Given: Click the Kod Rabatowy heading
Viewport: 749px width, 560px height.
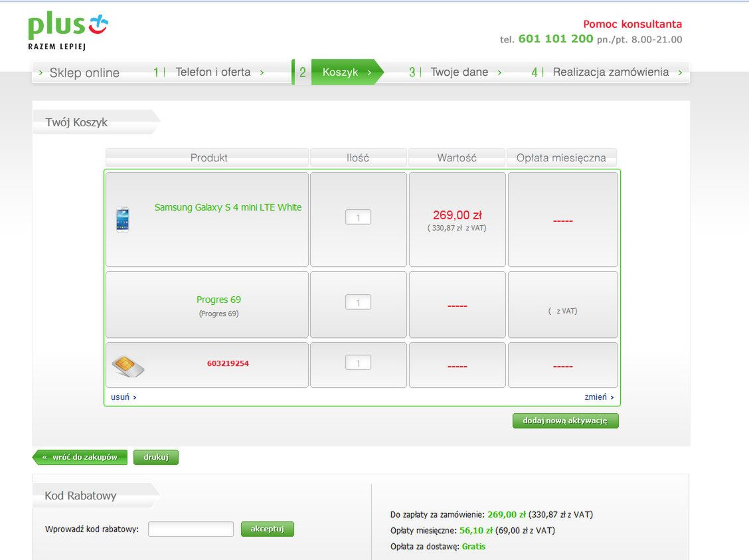Looking at the screenshot, I should pyautogui.click(x=80, y=496).
